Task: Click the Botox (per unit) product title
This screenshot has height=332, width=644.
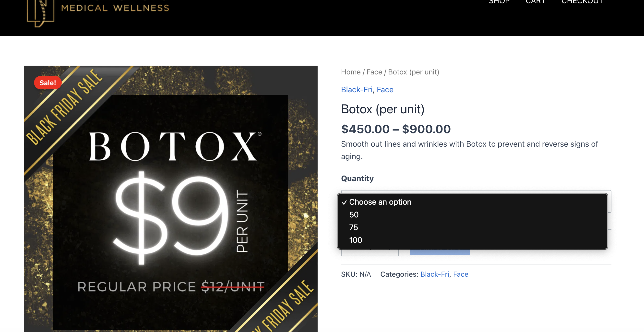Action: (x=383, y=109)
